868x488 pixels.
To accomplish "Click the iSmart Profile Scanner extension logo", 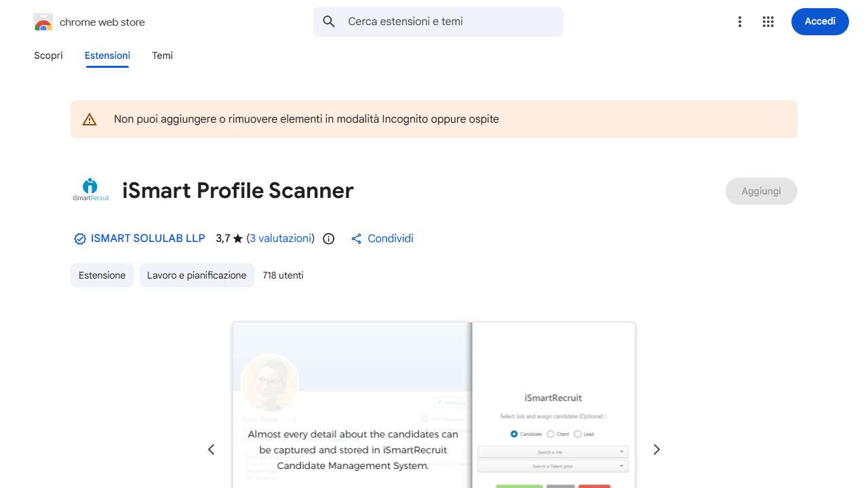I will click(90, 190).
